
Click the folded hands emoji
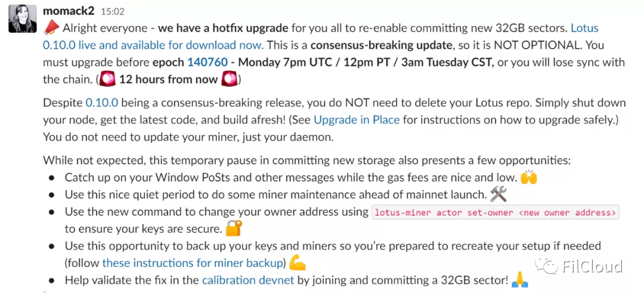click(520, 280)
